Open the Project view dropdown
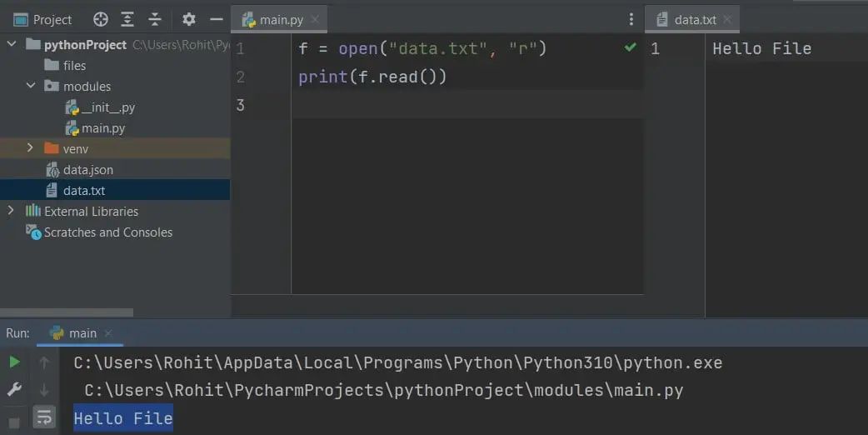Image resolution: width=868 pixels, height=435 pixels. point(42,20)
